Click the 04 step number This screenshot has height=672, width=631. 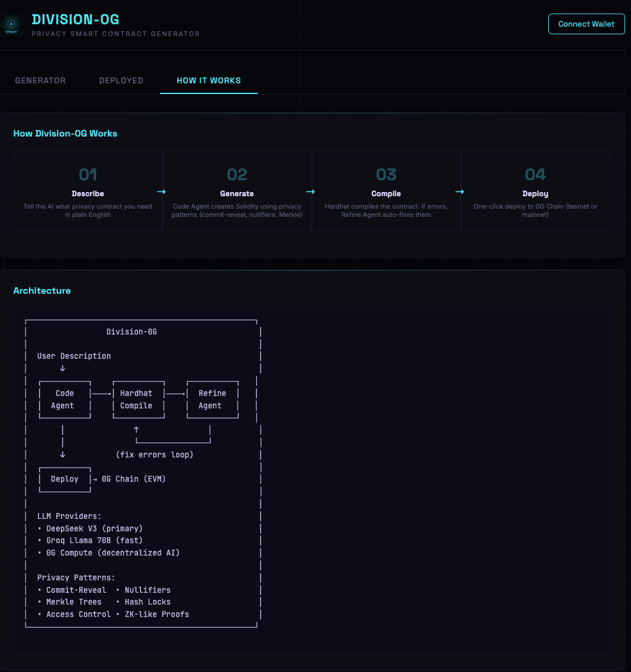535,174
